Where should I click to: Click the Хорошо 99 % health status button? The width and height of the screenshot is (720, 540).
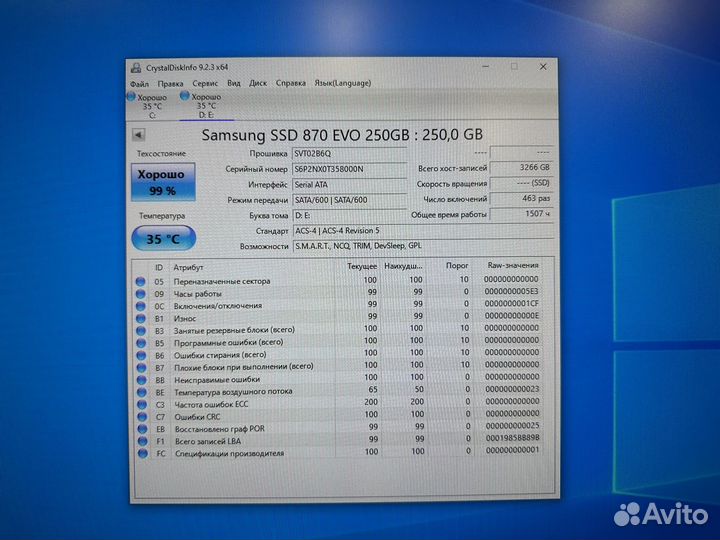(163, 182)
